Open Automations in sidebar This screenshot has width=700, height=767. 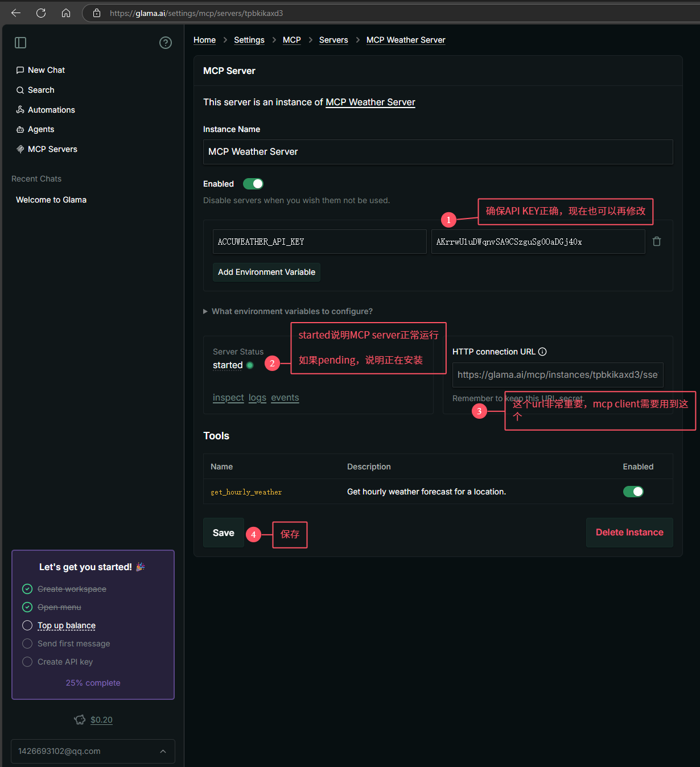pos(46,110)
